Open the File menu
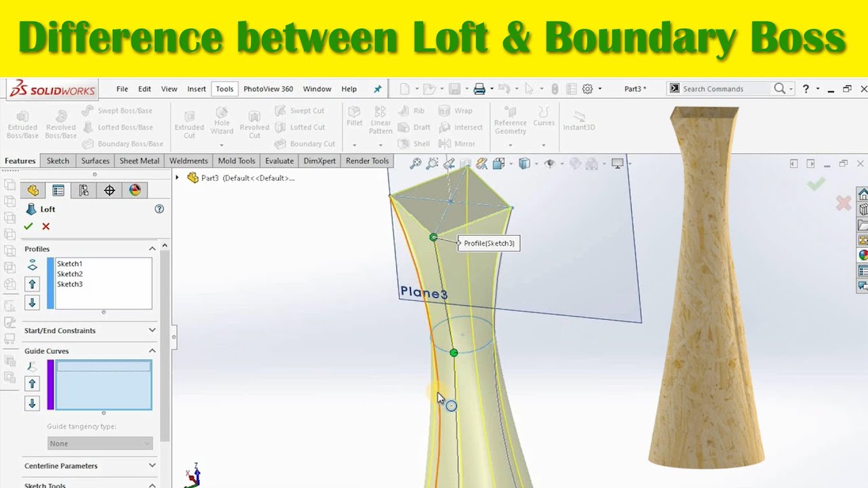The width and height of the screenshot is (868, 488). click(x=122, y=89)
